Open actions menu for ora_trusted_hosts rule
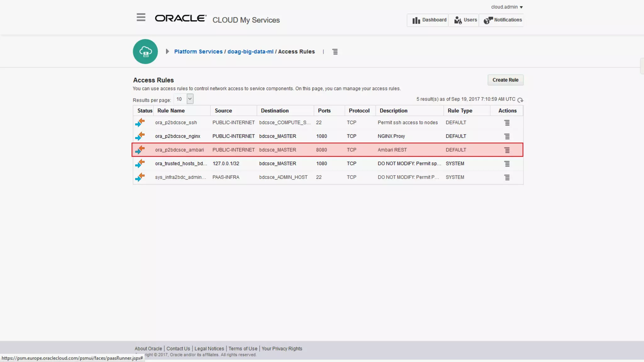Viewport: 644px width, 362px height. (507, 164)
